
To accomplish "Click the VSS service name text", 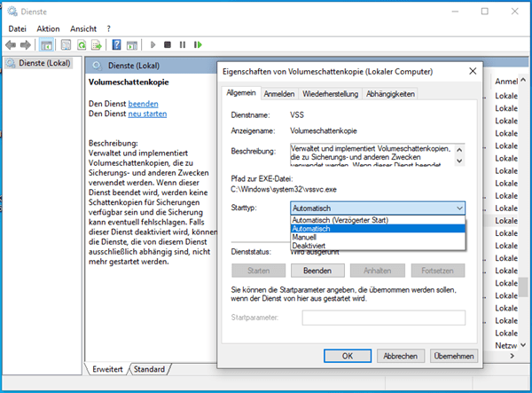I will point(297,115).
